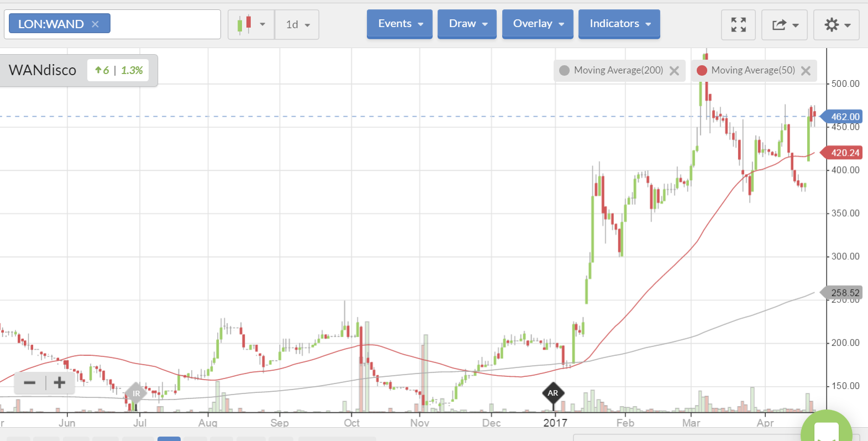868x441 pixels.
Task: Click the IR event marker near Jul
Action: (x=136, y=393)
